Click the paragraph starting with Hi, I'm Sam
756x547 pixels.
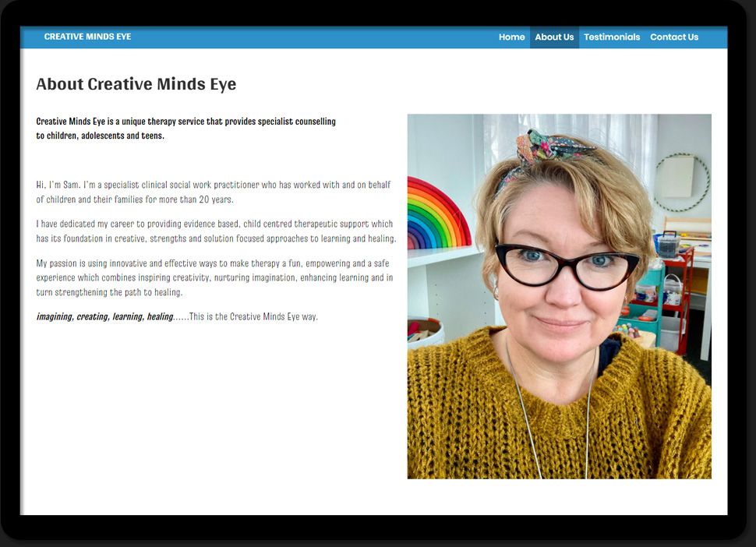(214, 192)
